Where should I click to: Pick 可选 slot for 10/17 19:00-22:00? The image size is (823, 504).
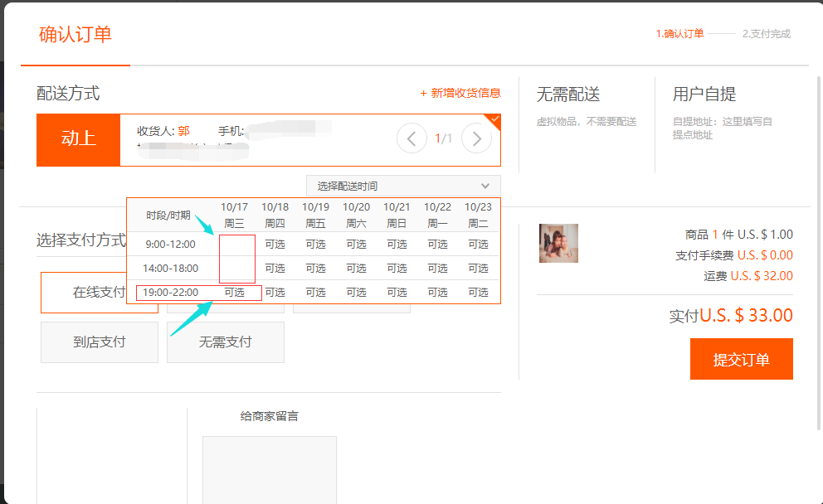(235, 293)
